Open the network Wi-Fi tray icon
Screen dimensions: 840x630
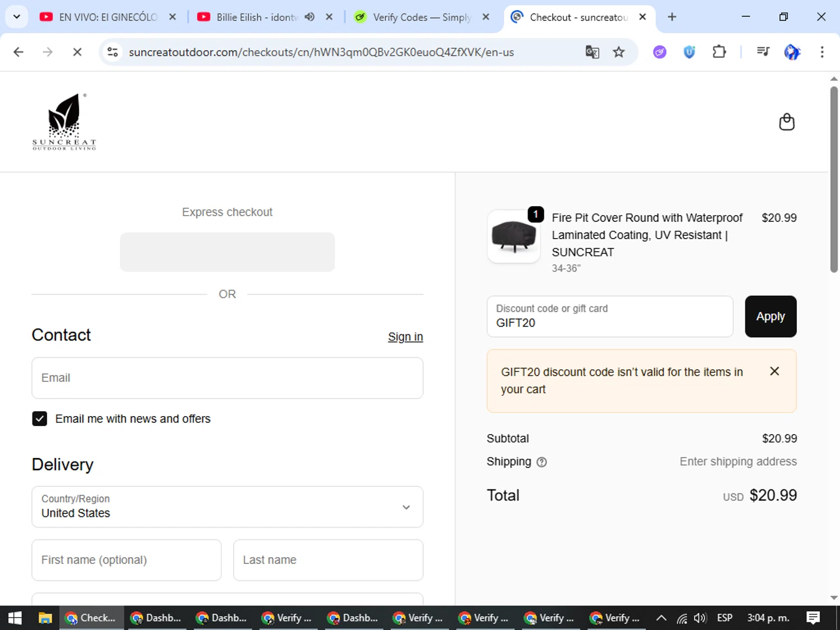pos(682,618)
